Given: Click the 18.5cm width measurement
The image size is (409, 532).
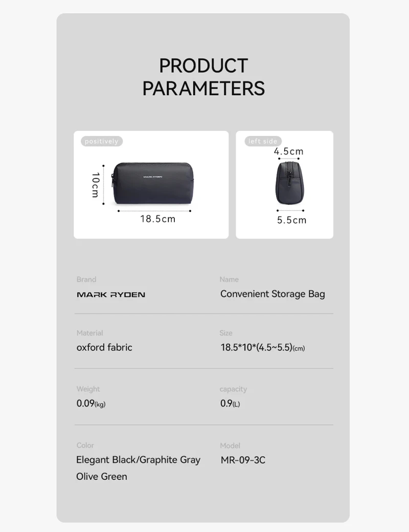Looking at the screenshot, I should [x=158, y=219].
